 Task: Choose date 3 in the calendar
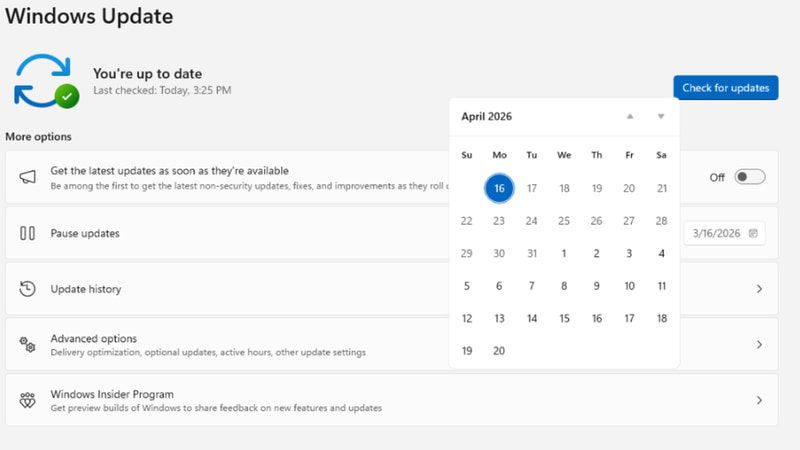[x=629, y=254]
